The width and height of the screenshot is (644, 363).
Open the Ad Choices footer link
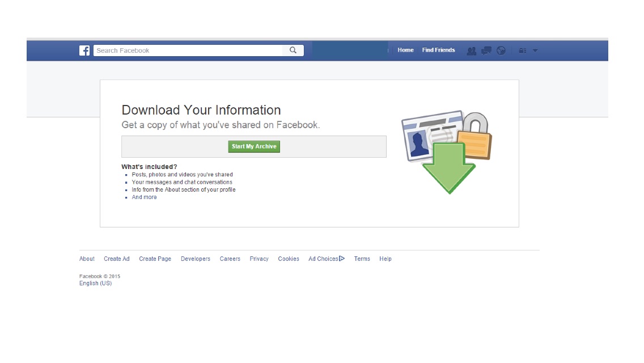coord(327,259)
